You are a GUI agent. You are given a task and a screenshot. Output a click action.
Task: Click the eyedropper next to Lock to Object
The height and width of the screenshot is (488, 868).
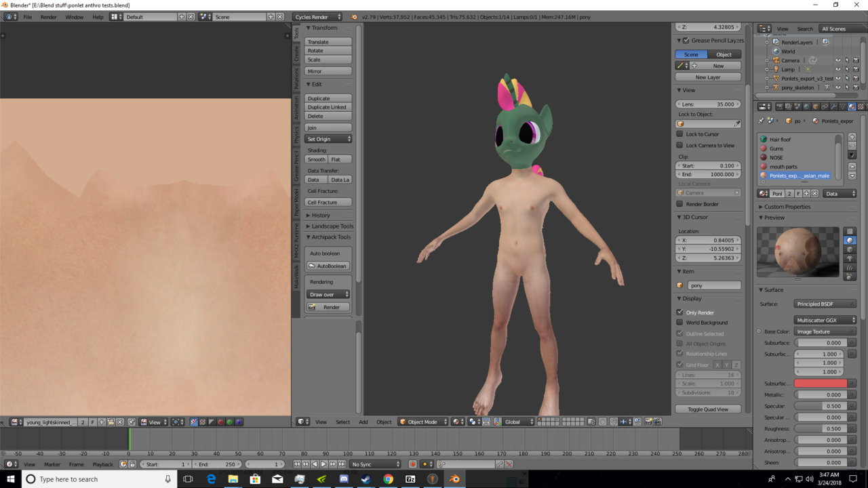tap(737, 124)
